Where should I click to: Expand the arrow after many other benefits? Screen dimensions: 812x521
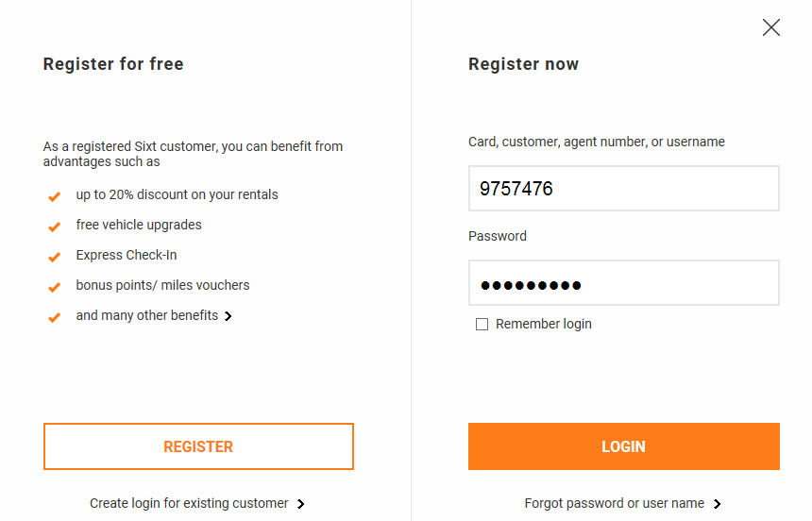[x=228, y=316]
